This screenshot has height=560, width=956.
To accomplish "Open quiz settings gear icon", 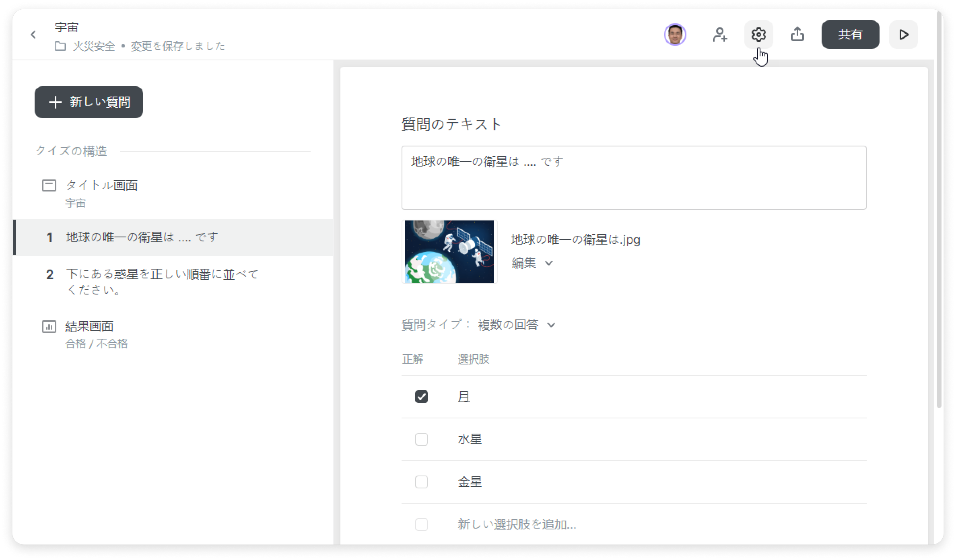I will click(758, 35).
